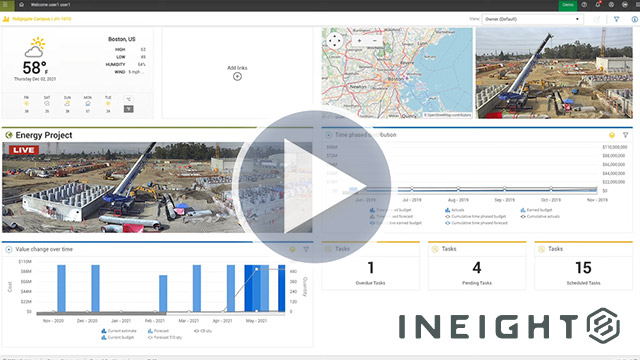This screenshot has width=640, height=360.
Task: Click the plus icon under Add links
Action: (x=237, y=76)
